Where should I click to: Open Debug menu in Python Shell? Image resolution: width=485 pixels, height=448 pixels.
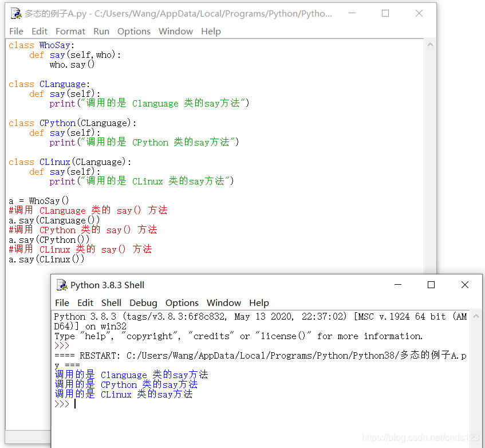(x=143, y=302)
